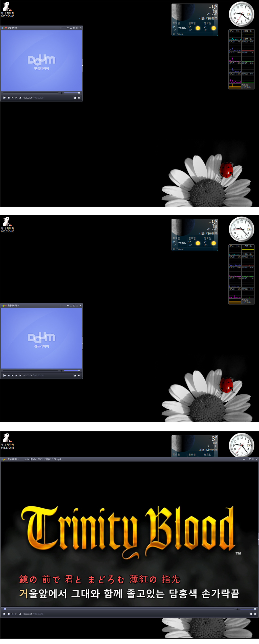Click 서울, 대한민국 in first screenshot's weather gadget
This screenshot has width=259, height=644.
(x=208, y=18)
